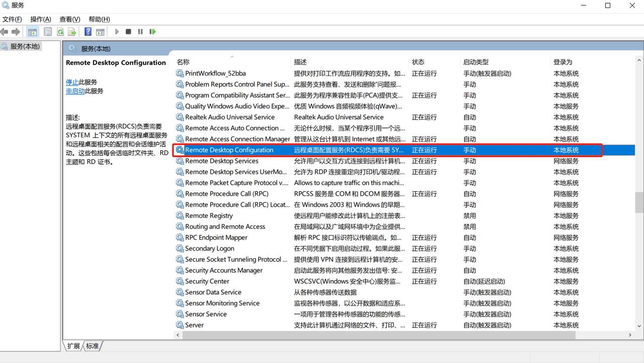
Task: Switch to the 标准 tab
Action: (x=93, y=346)
